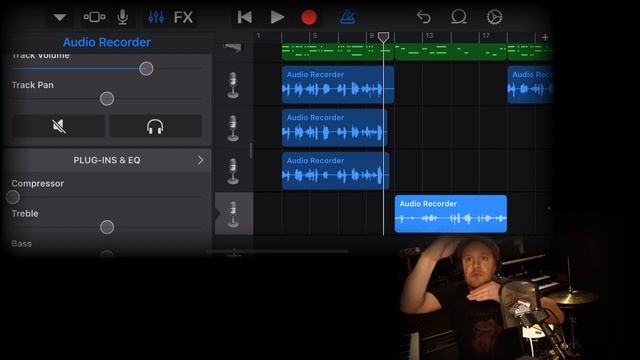Adjust the Track Volume slider knob
Screen dimensions: 640x360
pos(146,69)
